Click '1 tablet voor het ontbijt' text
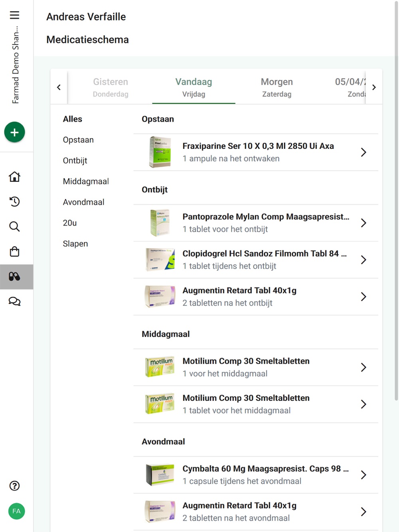 (x=225, y=229)
